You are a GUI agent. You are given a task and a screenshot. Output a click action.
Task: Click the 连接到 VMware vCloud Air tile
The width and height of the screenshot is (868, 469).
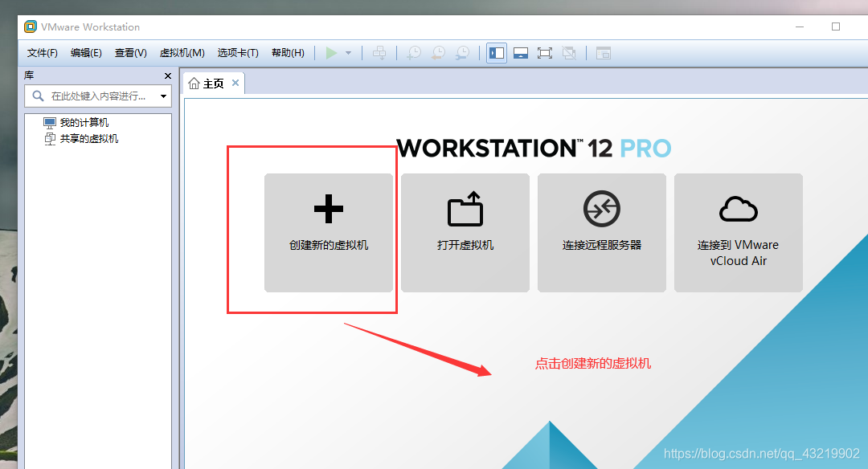click(739, 233)
